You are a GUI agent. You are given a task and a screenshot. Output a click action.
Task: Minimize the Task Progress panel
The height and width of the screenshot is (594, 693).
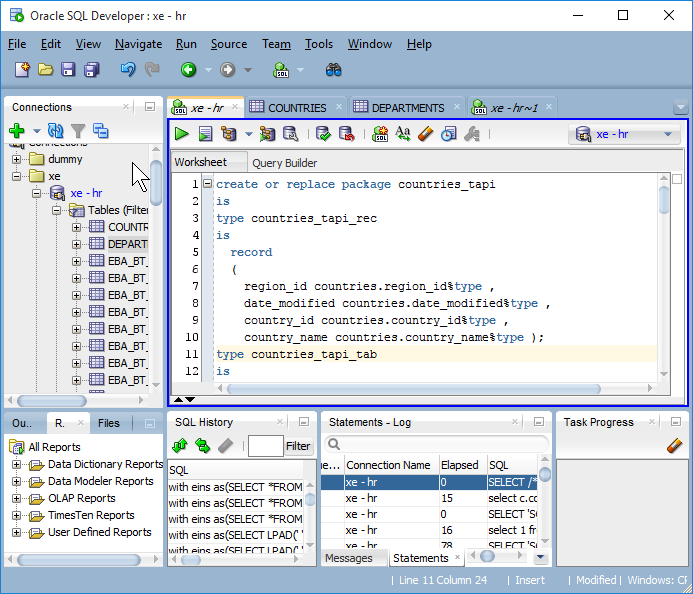click(x=675, y=422)
